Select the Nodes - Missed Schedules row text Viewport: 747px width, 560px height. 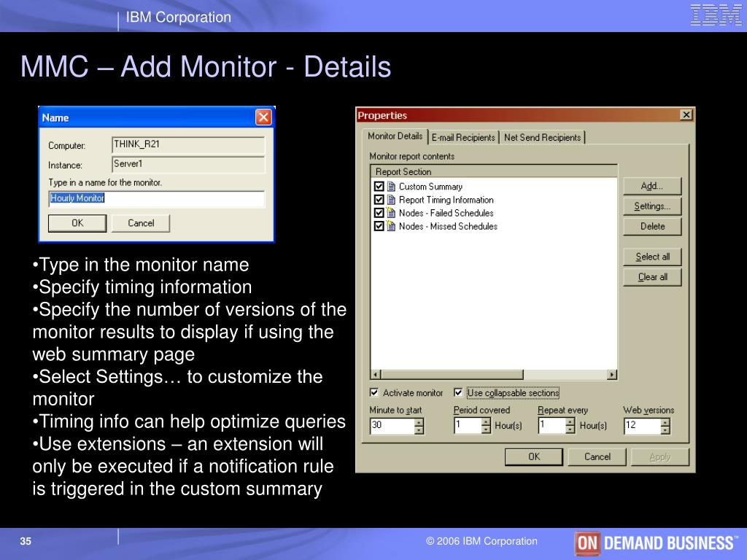click(448, 227)
